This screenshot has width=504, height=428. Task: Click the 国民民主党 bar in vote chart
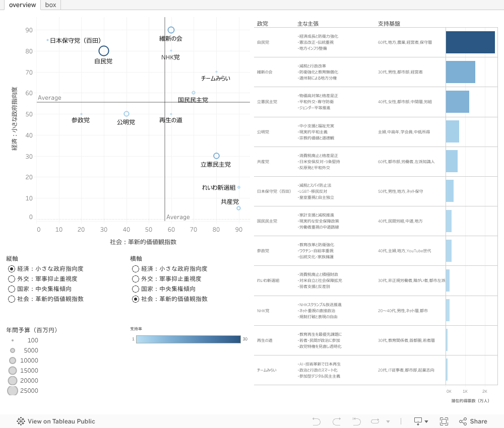pyautogui.click(x=449, y=221)
